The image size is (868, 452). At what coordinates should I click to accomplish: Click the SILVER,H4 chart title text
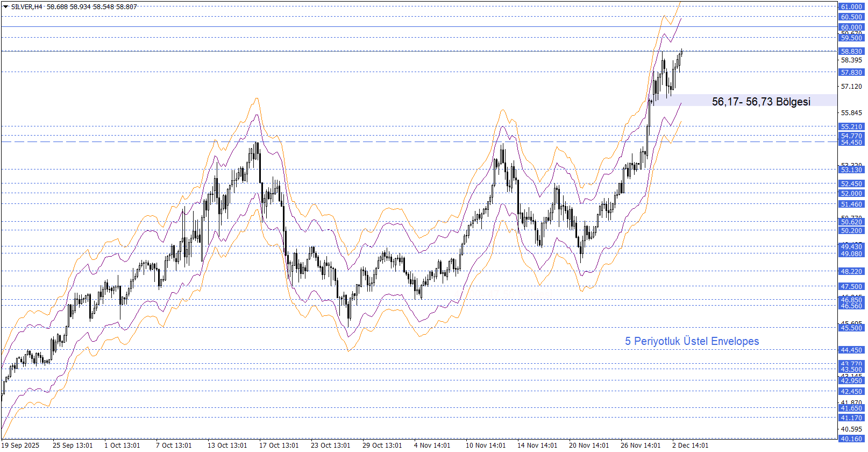click(x=26, y=7)
